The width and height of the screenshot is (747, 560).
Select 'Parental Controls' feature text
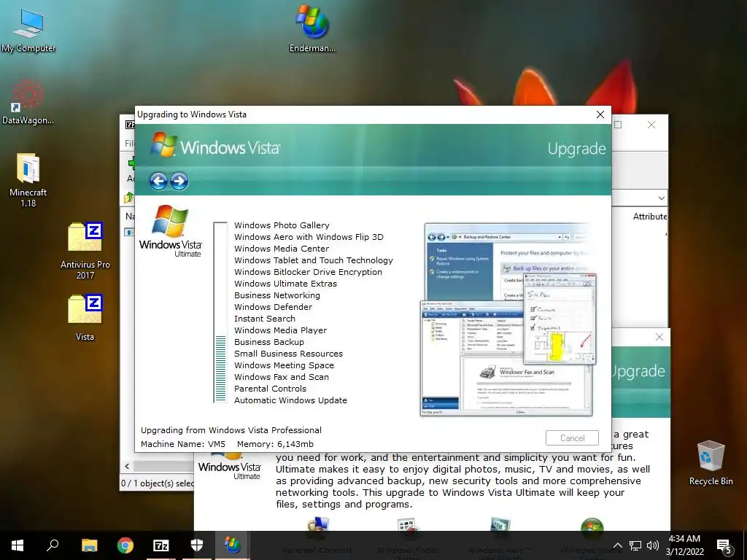[x=270, y=389]
